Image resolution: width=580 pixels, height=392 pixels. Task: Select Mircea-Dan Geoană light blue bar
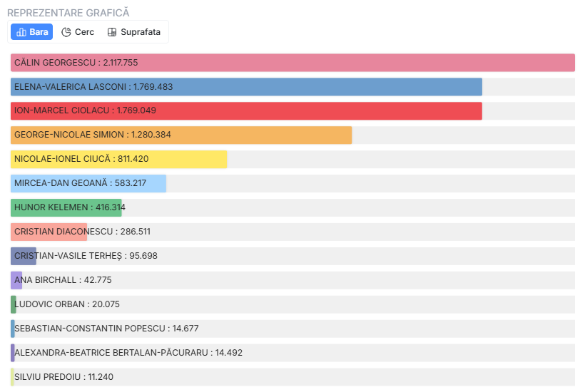click(x=88, y=184)
